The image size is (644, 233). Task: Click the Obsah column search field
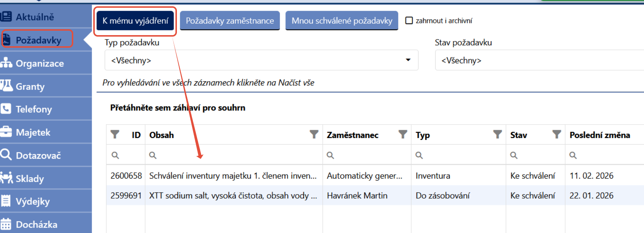(234, 155)
